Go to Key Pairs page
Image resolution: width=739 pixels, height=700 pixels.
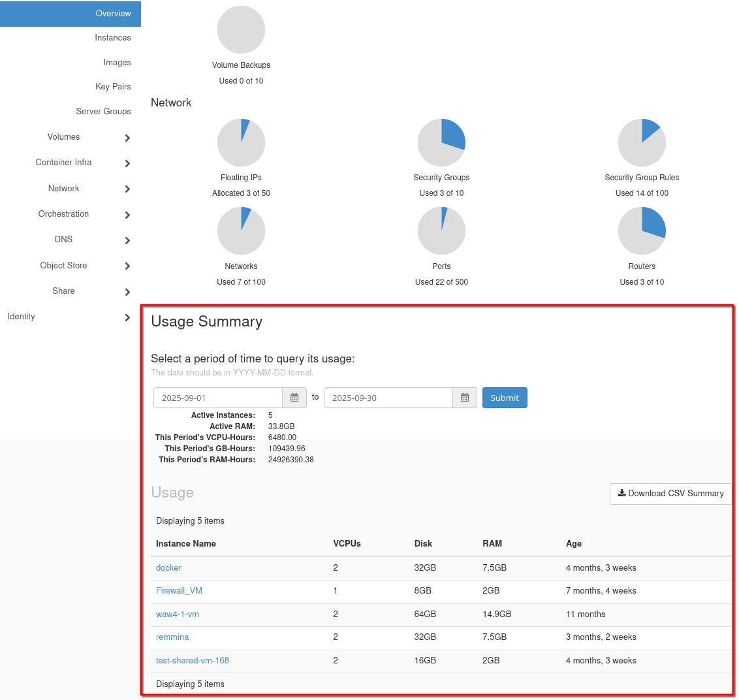coord(113,87)
